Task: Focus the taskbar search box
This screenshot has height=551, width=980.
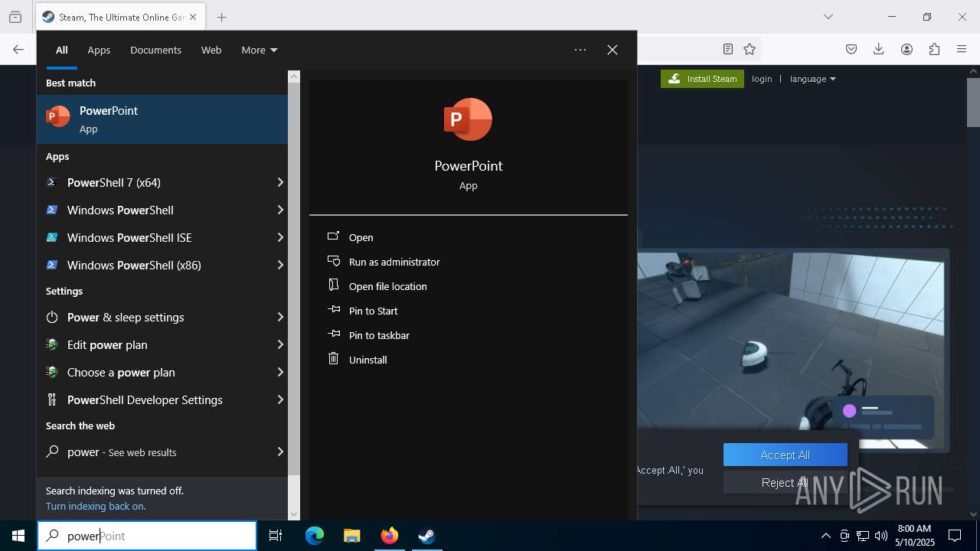Action: pos(147,536)
